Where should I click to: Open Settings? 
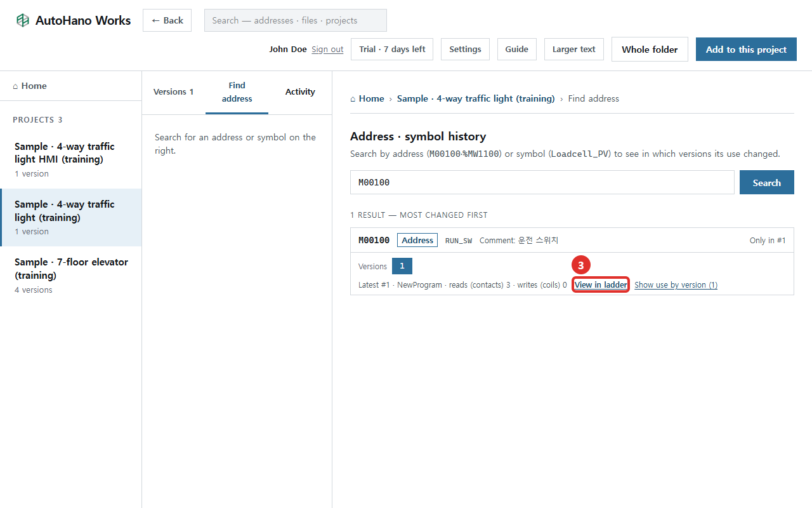click(x=465, y=50)
